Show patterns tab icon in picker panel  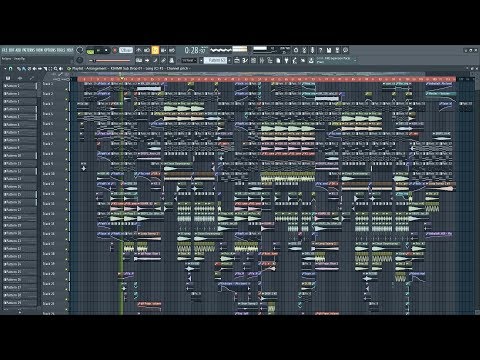[x=8, y=78]
